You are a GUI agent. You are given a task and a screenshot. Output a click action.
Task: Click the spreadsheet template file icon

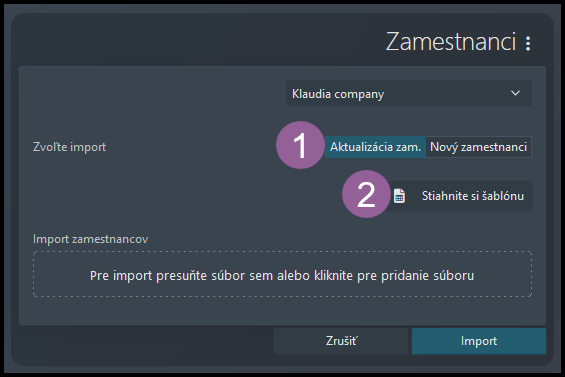399,196
